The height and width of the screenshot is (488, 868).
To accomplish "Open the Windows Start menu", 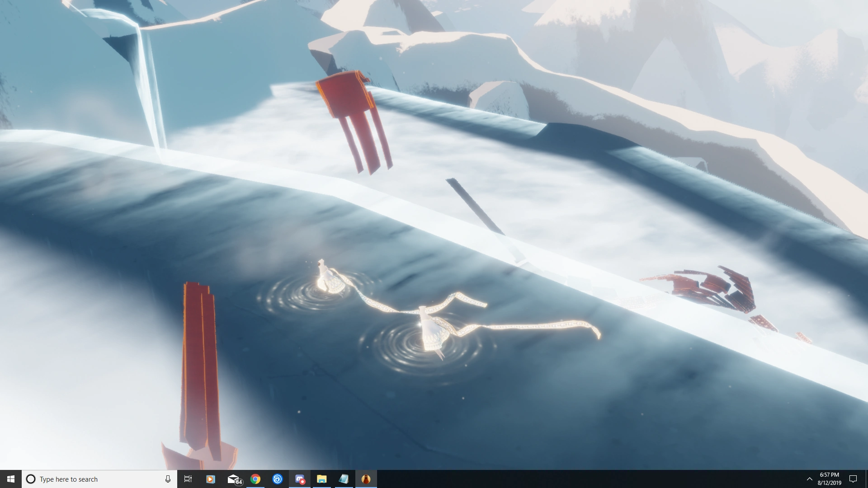I will [x=10, y=479].
